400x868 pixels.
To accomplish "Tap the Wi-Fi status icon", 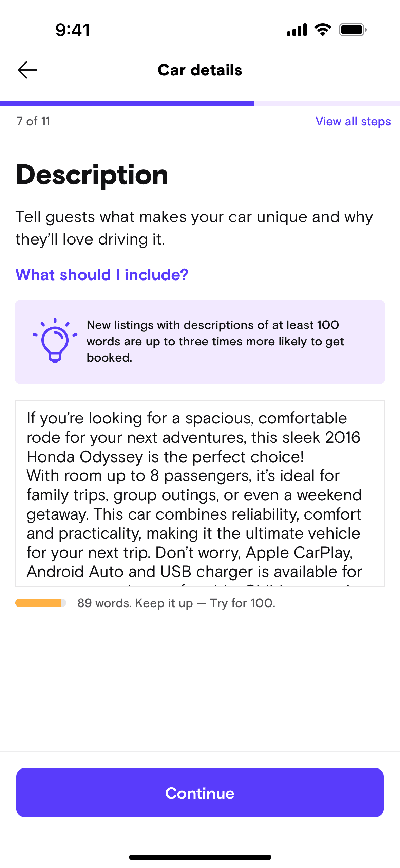I will pos(323,30).
